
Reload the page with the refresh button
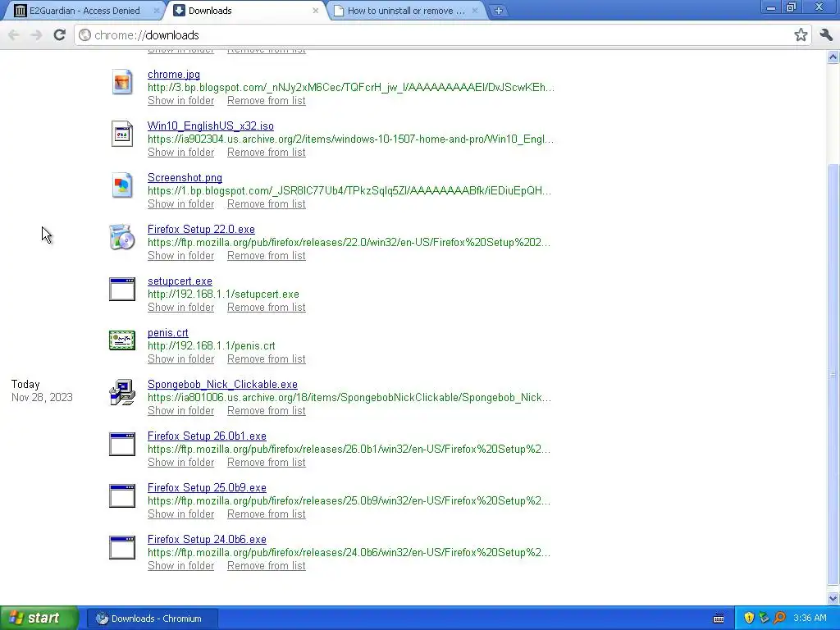[59, 35]
